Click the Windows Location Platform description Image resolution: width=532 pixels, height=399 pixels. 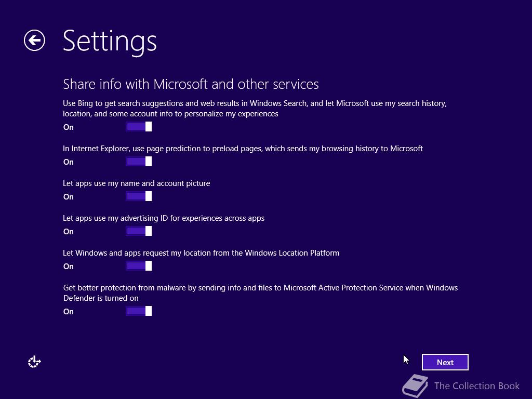[x=201, y=253]
